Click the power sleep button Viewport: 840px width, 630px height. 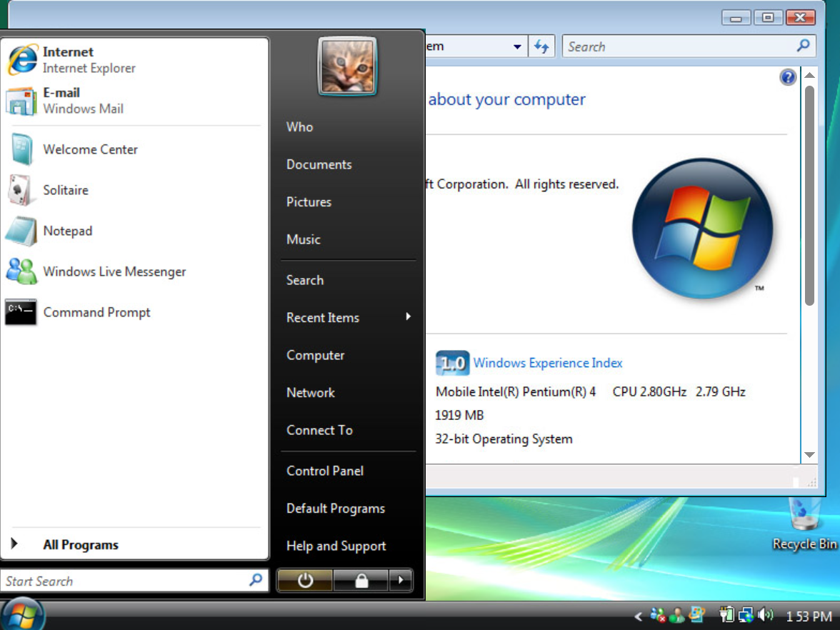pos(305,580)
